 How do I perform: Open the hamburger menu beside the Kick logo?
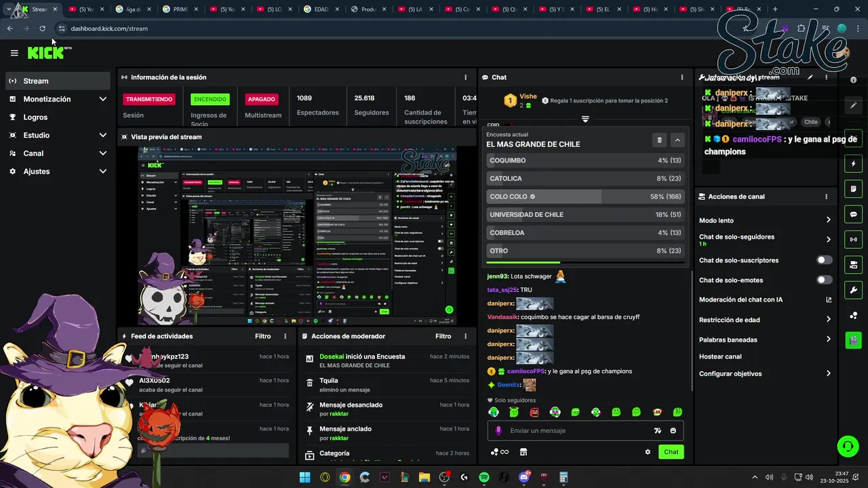[14, 53]
